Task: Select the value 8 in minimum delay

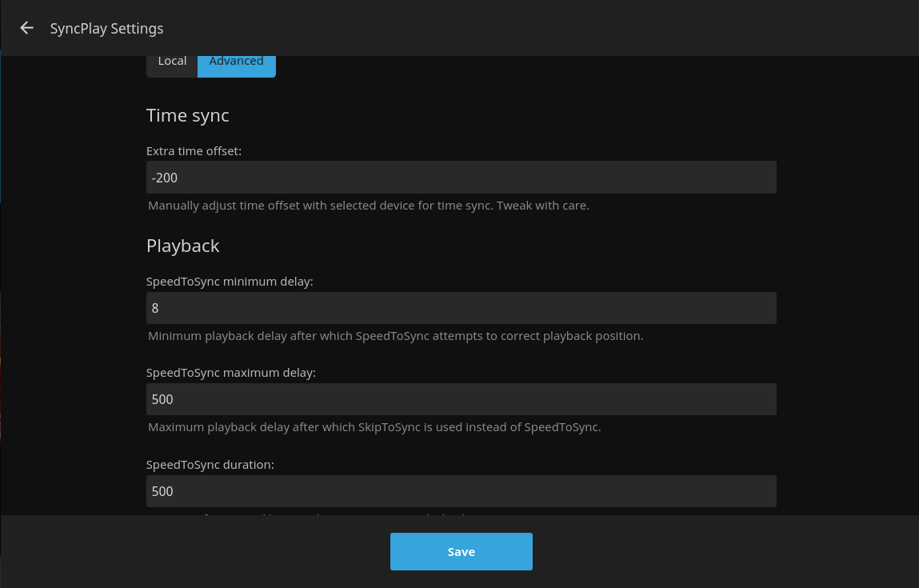Action: pos(154,307)
